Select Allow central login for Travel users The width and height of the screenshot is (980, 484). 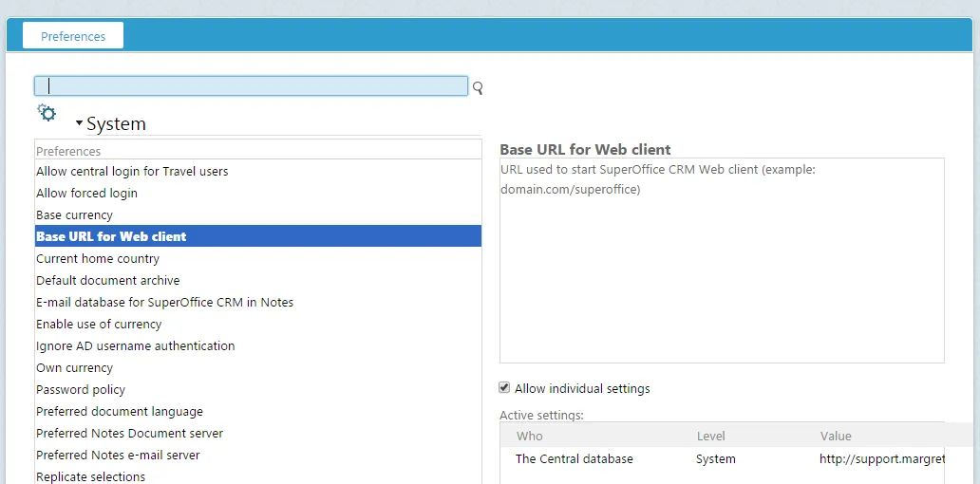[132, 172]
